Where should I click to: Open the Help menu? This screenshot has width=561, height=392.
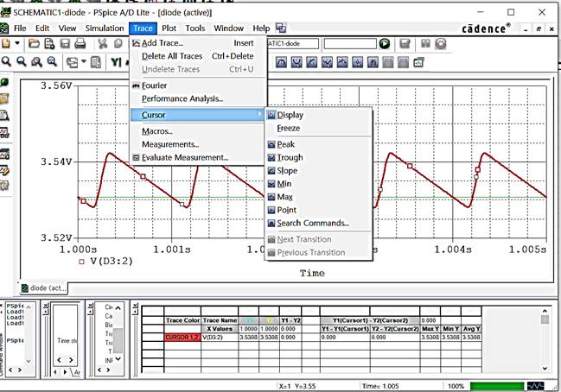[x=261, y=28]
